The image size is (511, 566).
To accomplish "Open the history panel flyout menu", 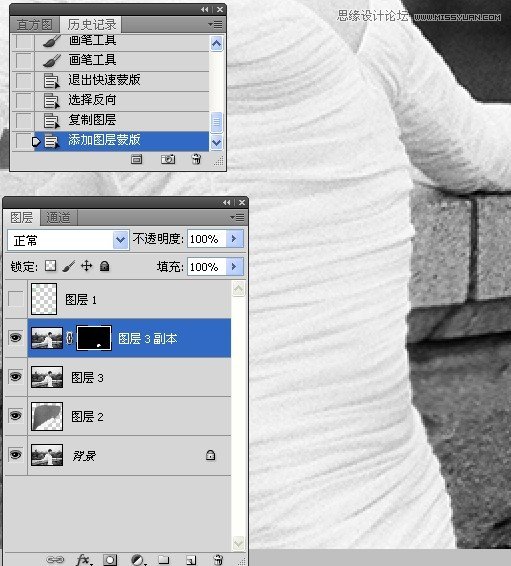I will pos(215,25).
